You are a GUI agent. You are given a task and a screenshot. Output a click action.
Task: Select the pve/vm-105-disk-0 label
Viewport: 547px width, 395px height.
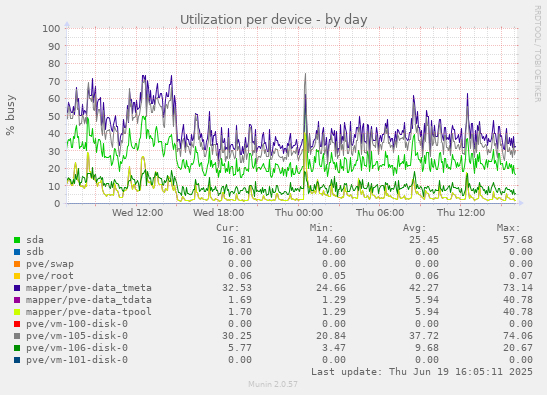pyautogui.click(x=77, y=336)
